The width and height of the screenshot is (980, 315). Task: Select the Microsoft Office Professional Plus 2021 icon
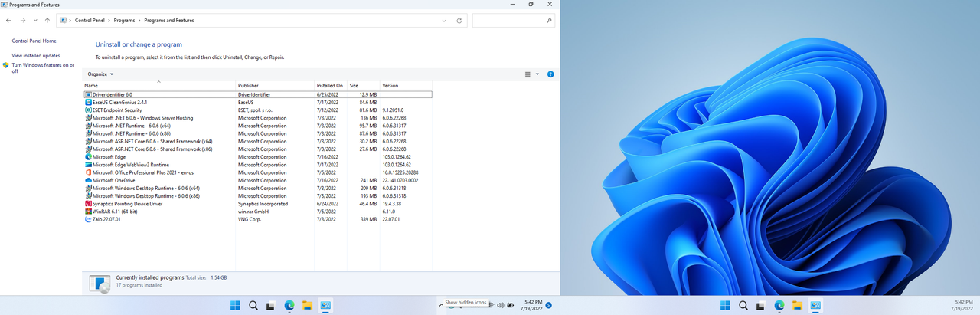pyautogui.click(x=88, y=172)
